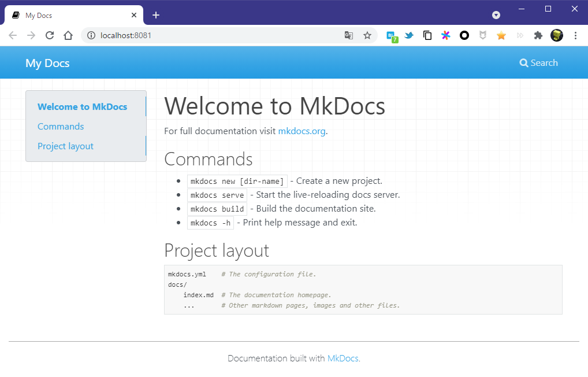588x377 pixels.
Task: Open the extension with green 7 badge
Action: tap(392, 36)
